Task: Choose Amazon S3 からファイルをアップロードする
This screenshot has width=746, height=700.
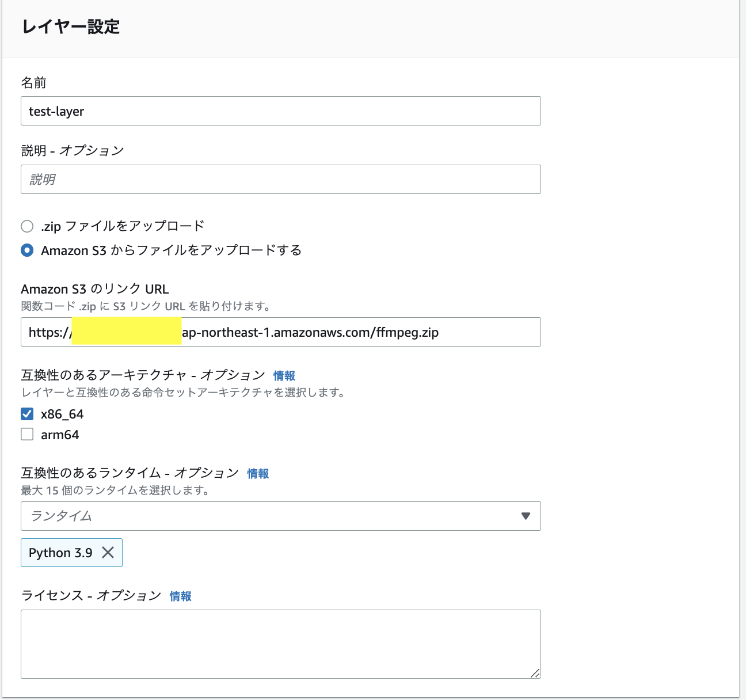Action: coord(27,250)
